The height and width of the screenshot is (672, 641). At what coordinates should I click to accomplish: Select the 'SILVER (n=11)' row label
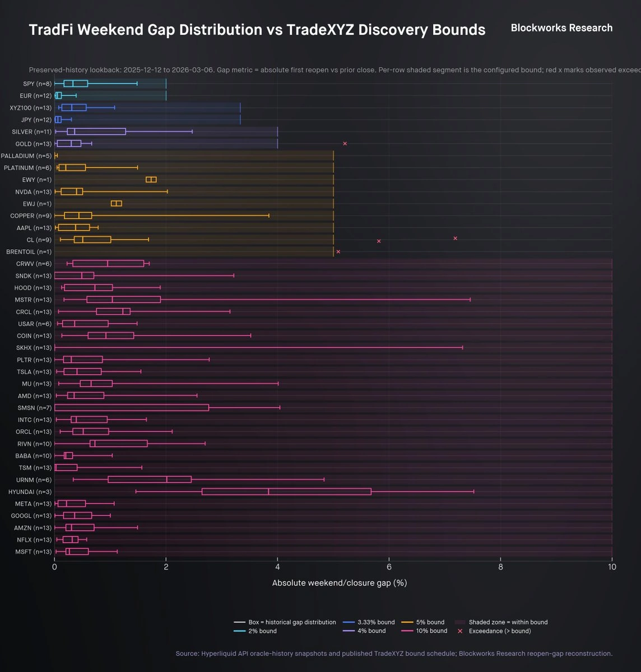(32, 132)
